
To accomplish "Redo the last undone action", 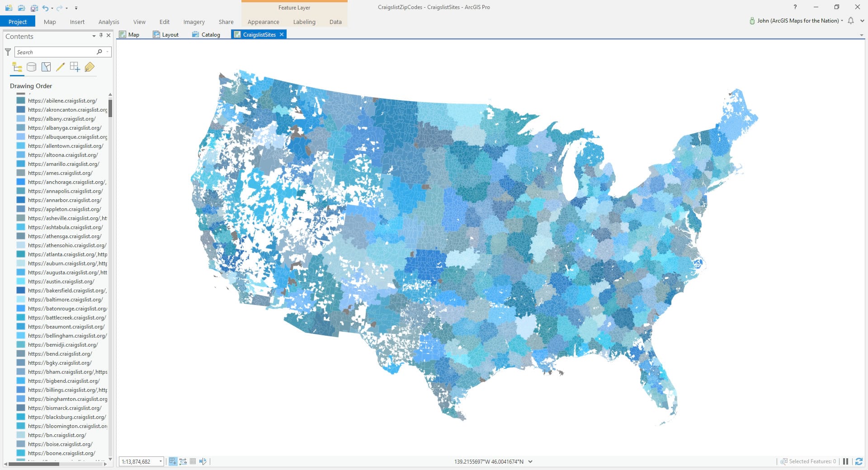I will pos(60,8).
